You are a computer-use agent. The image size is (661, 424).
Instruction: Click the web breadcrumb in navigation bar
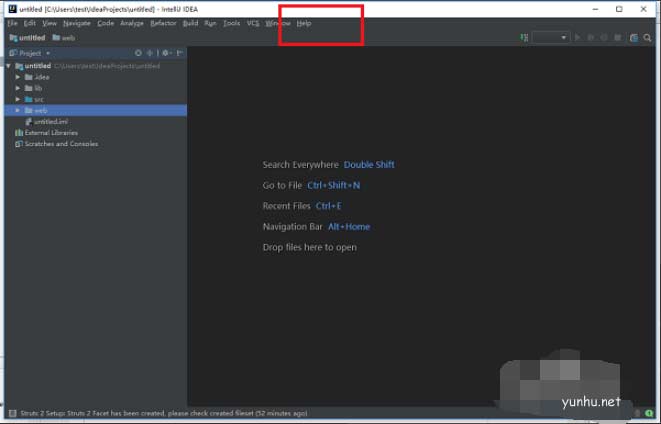[x=68, y=37]
